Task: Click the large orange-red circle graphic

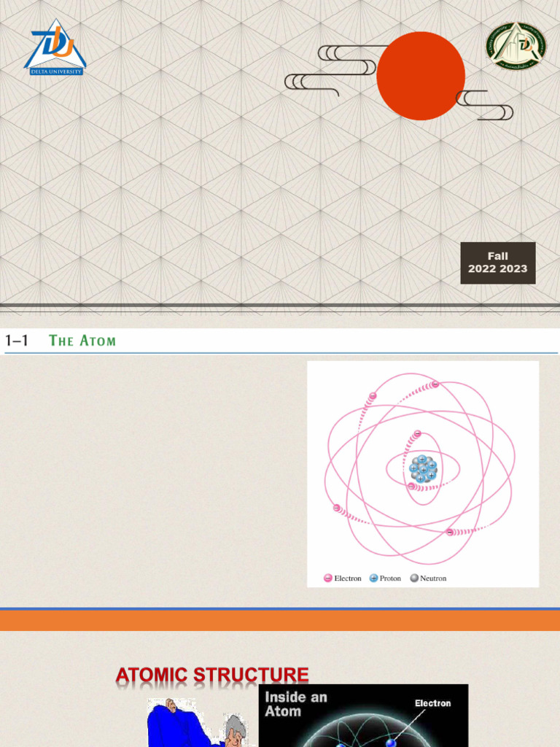Action: pos(421,76)
